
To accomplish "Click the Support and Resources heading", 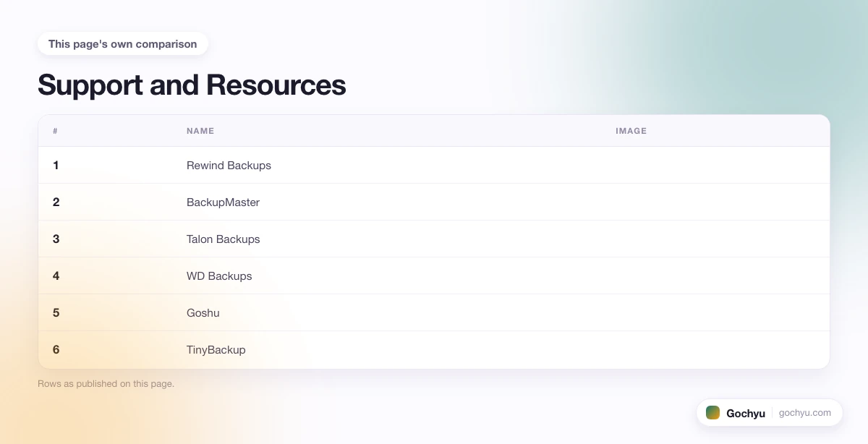I will (192, 85).
